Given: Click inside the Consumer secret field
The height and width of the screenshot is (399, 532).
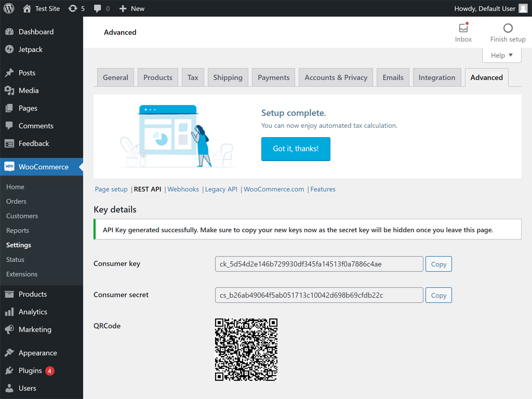Looking at the screenshot, I should pos(319,295).
